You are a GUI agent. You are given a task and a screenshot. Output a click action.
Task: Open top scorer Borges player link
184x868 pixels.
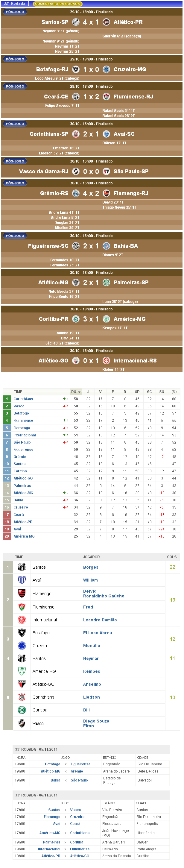91,567
